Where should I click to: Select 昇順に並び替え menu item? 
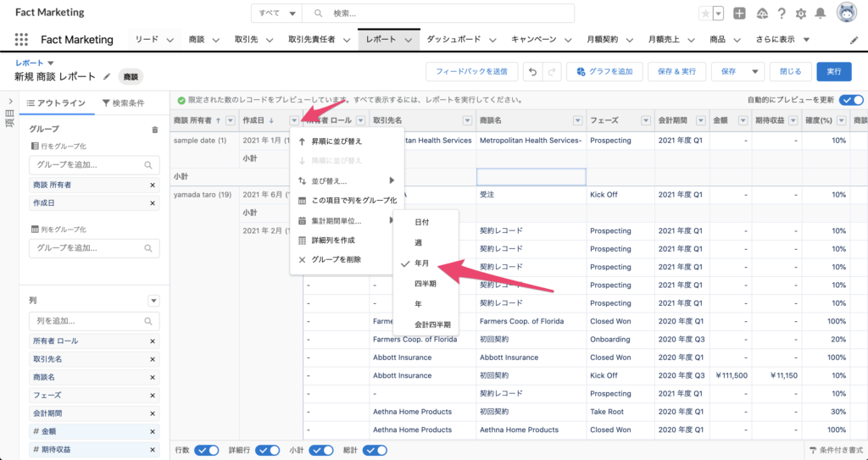click(347, 141)
